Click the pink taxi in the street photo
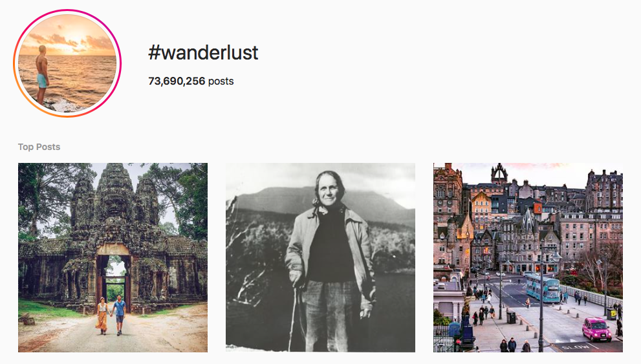The height and width of the screenshot is (364, 641). tap(597, 329)
